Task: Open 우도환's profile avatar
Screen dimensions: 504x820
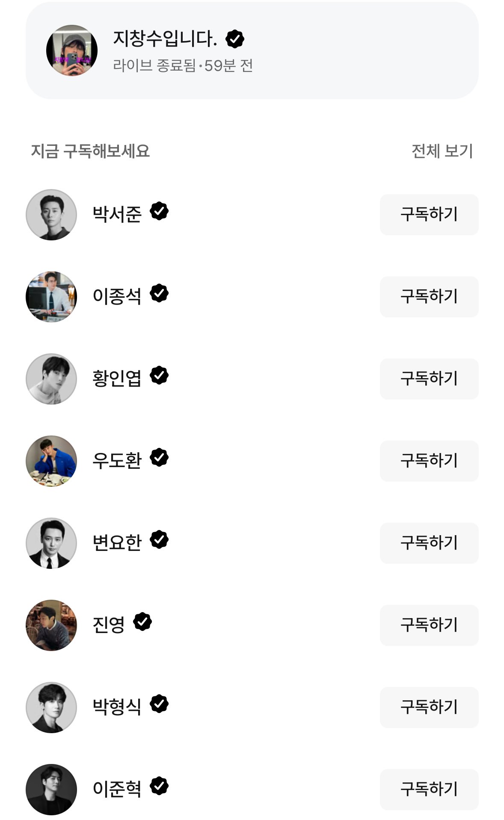Action: point(51,461)
